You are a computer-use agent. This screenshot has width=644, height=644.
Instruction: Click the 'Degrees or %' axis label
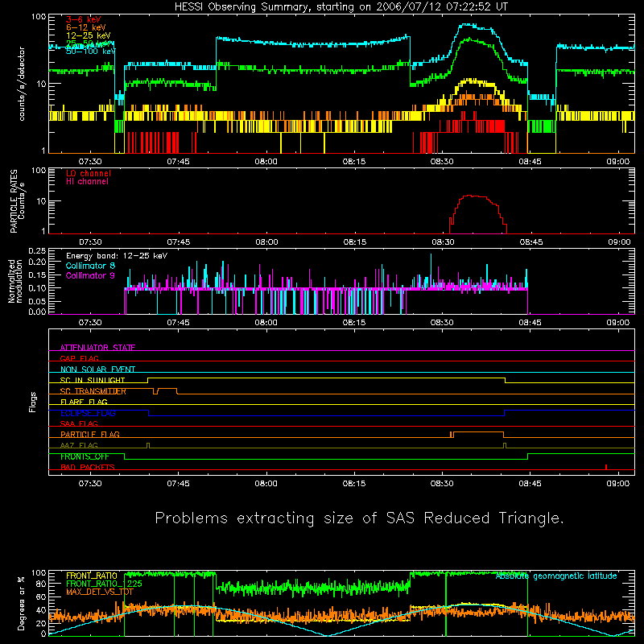(x=22, y=603)
